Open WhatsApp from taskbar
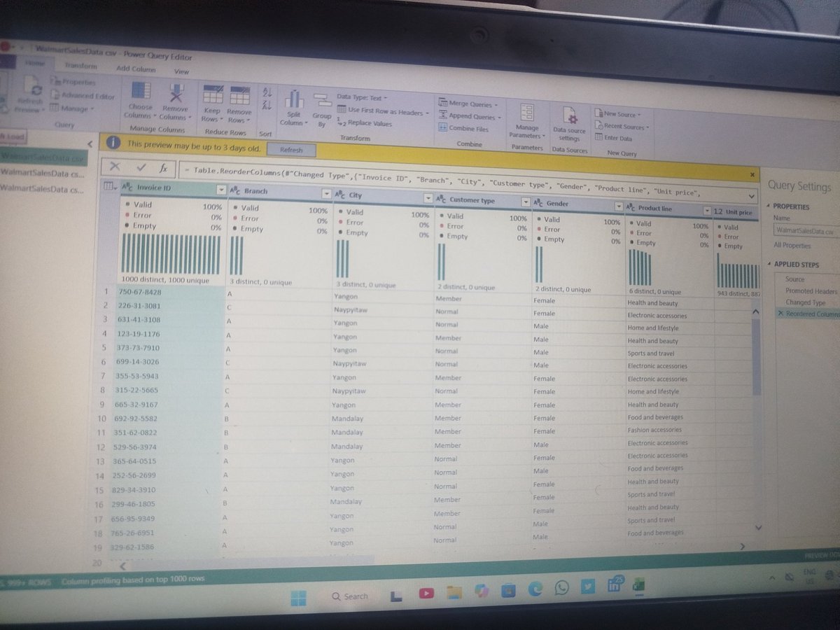 (x=561, y=588)
